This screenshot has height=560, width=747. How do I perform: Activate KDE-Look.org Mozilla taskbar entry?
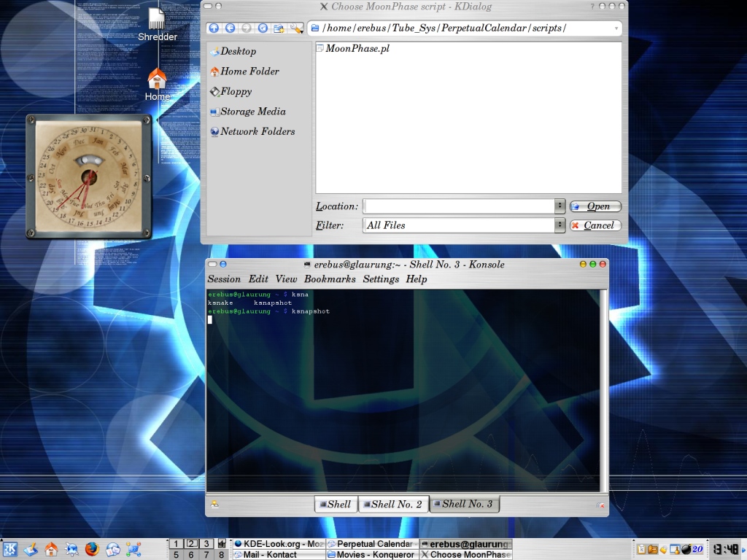click(x=279, y=544)
